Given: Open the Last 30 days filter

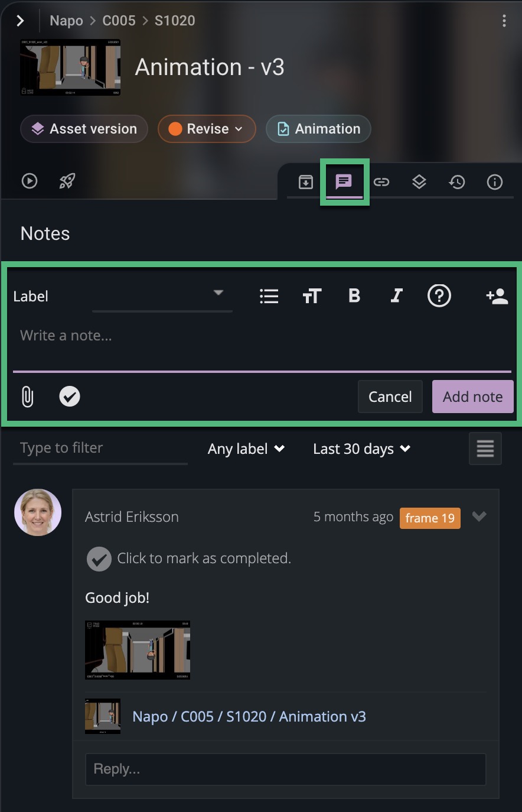Looking at the screenshot, I should pos(361,449).
